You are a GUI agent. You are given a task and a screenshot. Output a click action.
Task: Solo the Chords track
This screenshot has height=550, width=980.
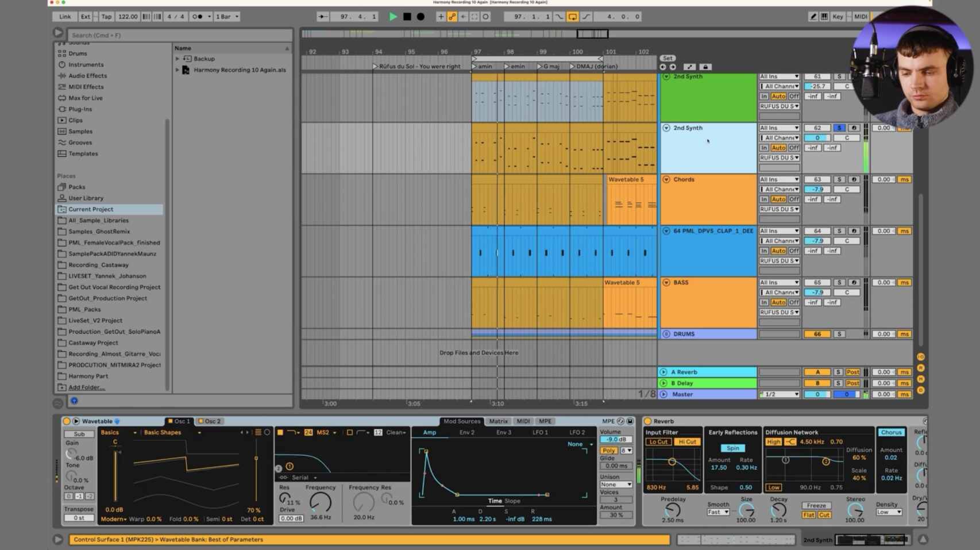tap(839, 180)
